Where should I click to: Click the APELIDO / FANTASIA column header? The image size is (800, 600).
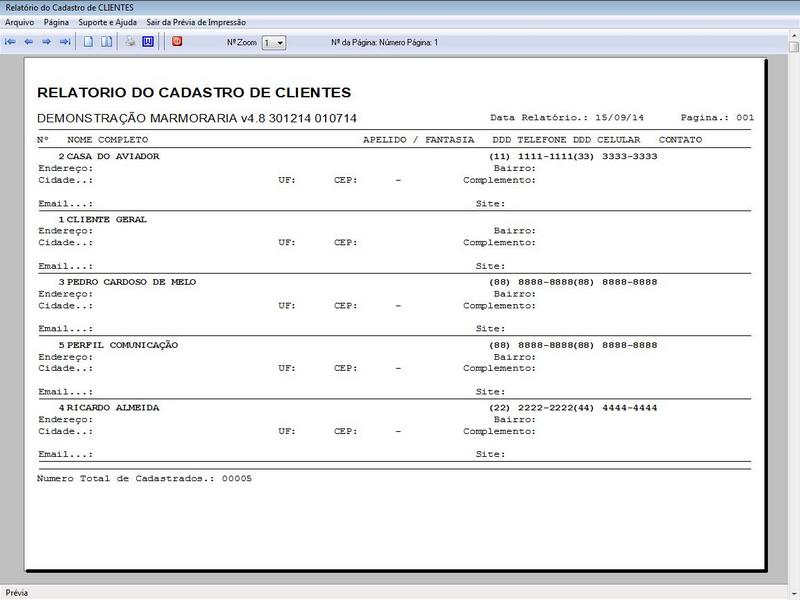(418, 140)
